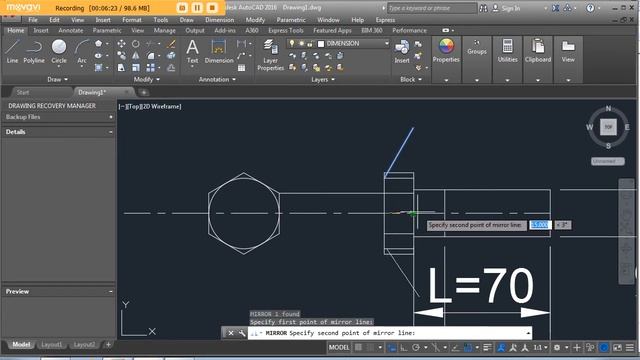Click the customize wrench in command line
This screenshot has width=640, height=360.
point(242,333)
